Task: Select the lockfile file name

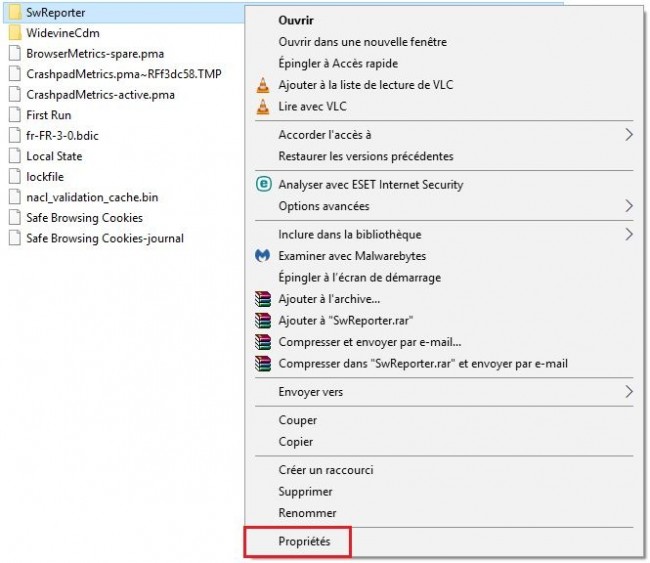Action: click(x=45, y=177)
